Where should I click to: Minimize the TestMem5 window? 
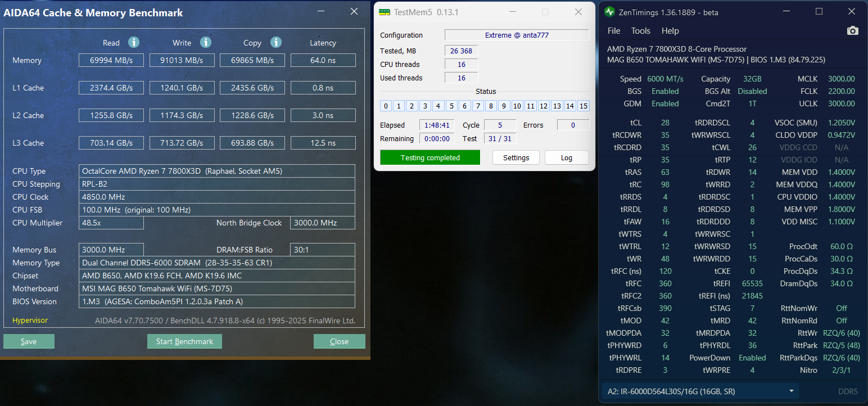[x=513, y=12]
